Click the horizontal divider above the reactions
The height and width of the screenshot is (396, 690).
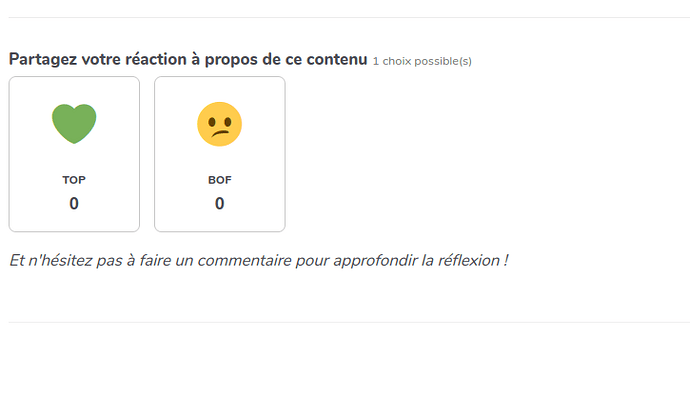point(349,18)
